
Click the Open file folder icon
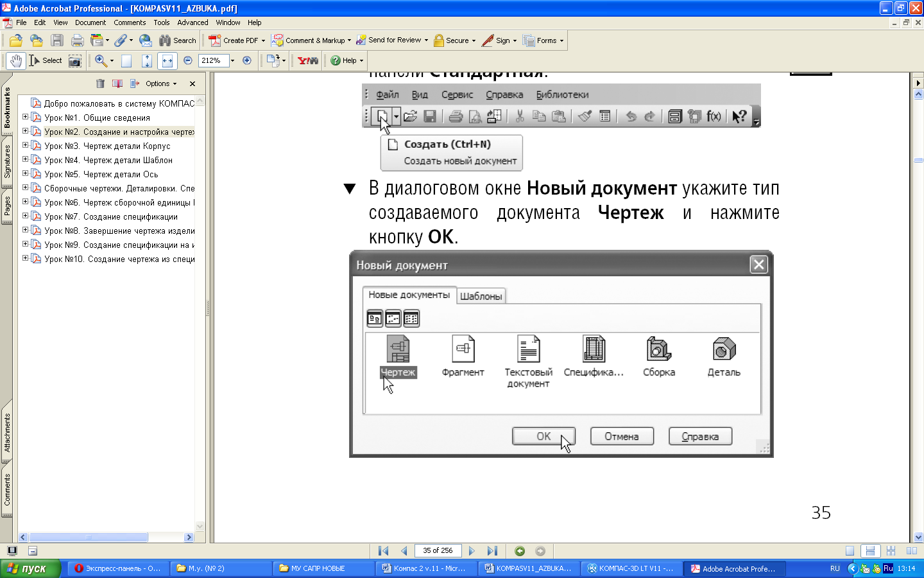tap(15, 40)
